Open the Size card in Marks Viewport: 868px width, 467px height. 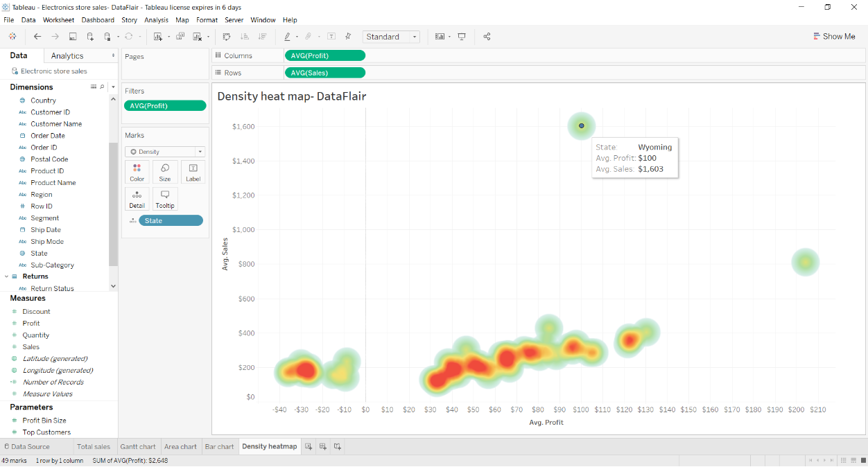(x=165, y=172)
